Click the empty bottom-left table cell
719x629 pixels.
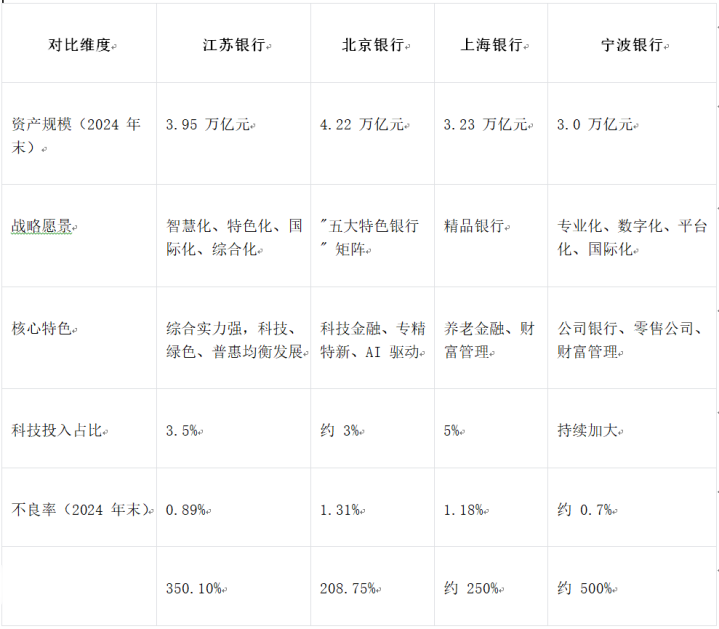[x=79, y=588]
